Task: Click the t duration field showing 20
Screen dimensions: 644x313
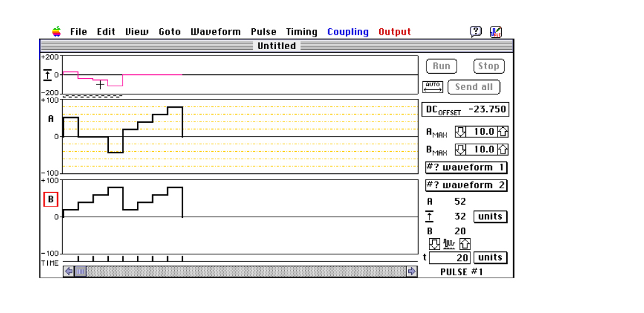Action: point(450,258)
